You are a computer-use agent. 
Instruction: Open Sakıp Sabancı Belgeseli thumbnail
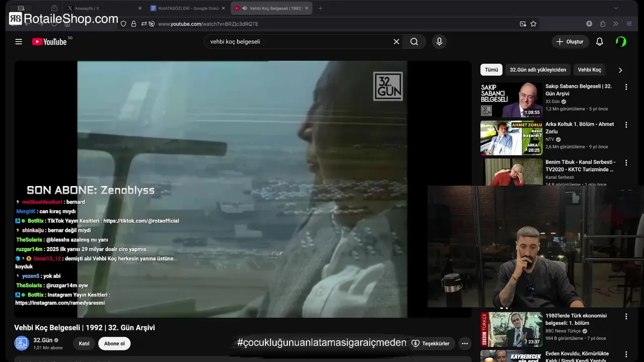pos(511,100)
